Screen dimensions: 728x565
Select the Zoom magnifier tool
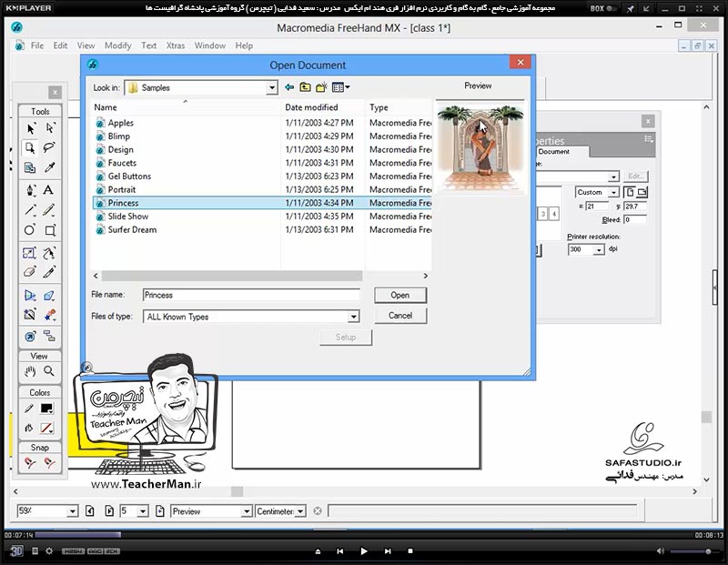point(49,371)
